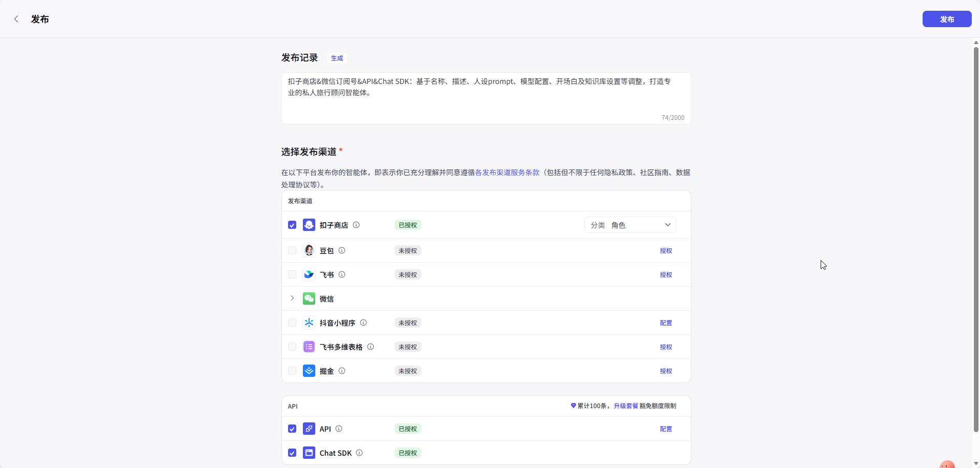The width and height of the screenshot is (980, 468).
Task: Click the 未授权 tag for 豆包
Action: click(x=407, y=250)
